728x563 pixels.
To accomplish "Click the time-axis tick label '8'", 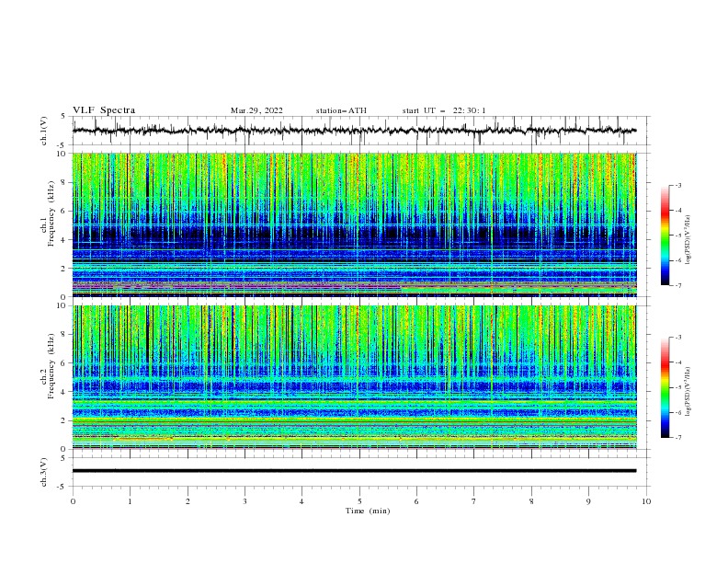I will click(x=531, y=501).
